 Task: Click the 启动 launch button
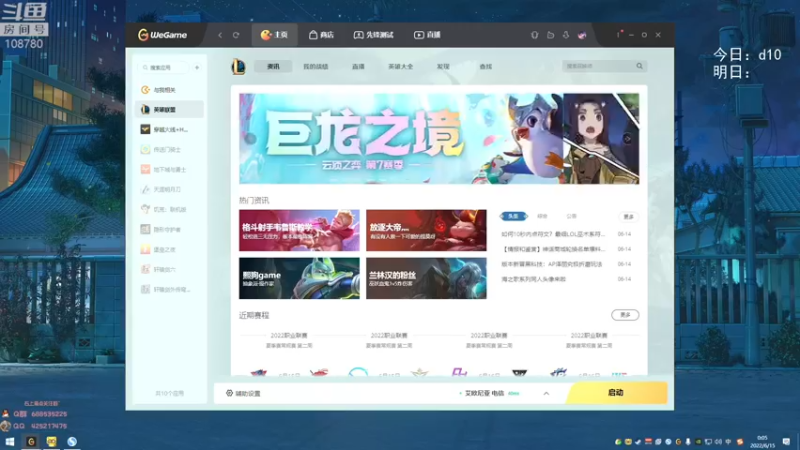(x=616, y=393)
